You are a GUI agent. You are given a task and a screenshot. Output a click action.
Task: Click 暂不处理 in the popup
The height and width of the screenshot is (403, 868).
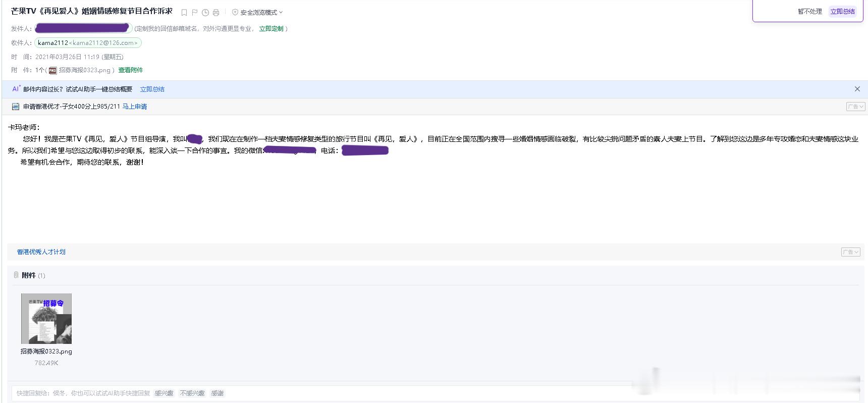810,12
